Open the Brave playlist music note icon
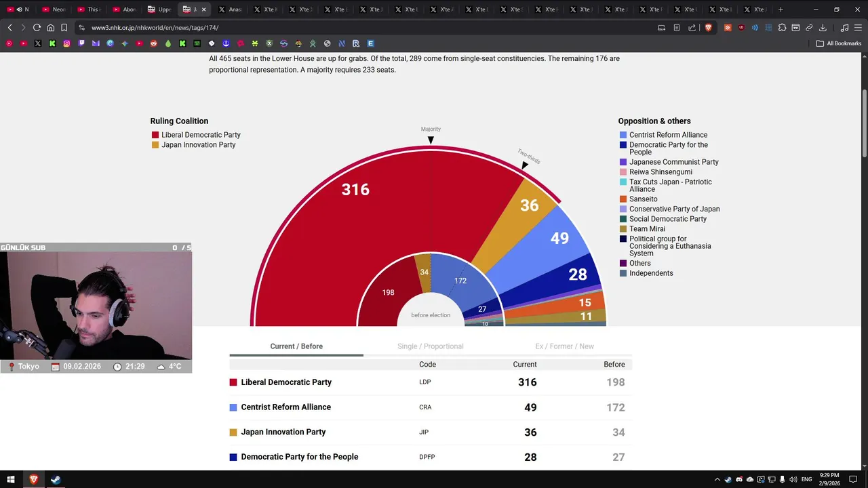 (x=844, y=28)
